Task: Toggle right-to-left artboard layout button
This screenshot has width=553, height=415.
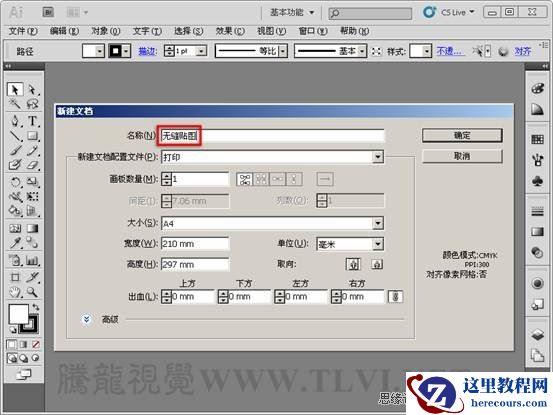Action: coord(325,179)
